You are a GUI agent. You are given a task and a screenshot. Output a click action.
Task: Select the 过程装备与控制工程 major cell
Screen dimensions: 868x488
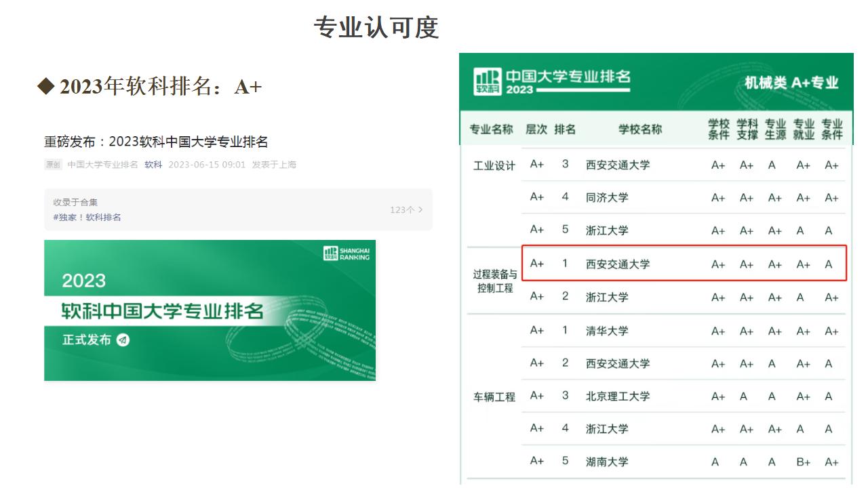(x=495, y=281)
